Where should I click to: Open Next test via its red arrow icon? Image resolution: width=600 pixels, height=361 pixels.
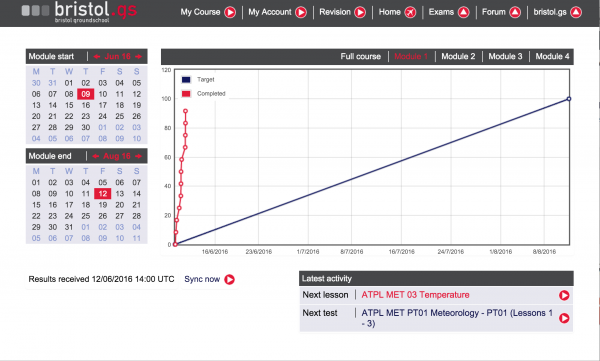click(564, 318)
